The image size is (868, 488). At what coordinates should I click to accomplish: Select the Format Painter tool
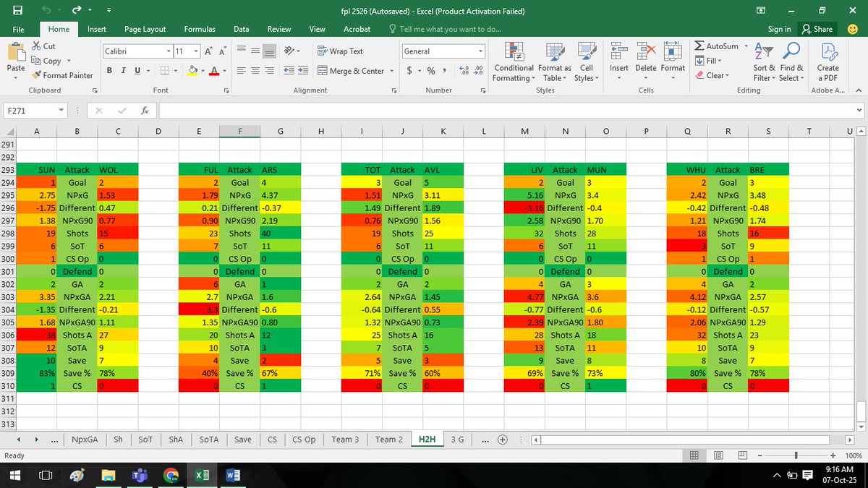click(x=62, y=75)
